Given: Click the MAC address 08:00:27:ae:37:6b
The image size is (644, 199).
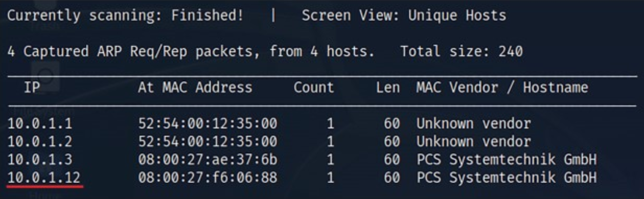Looking at the screenshot, I should [207, 160].
